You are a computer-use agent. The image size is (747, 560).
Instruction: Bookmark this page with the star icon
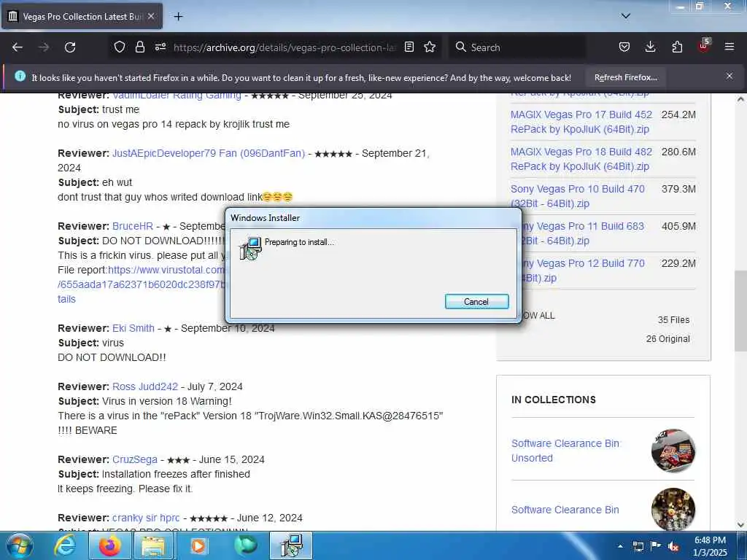[430, 47]
